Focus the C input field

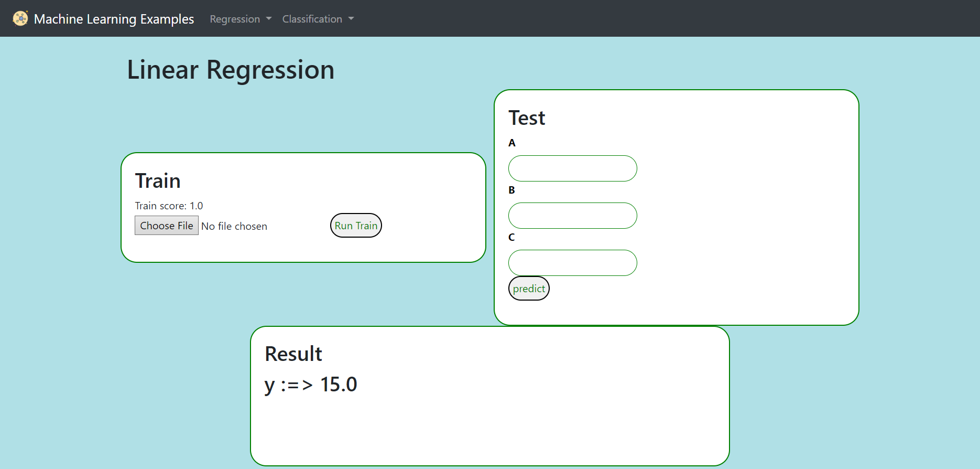(573, 263)
